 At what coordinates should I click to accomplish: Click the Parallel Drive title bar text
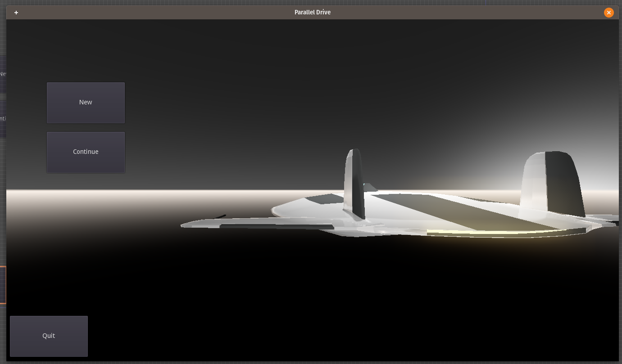click(313, 12)
